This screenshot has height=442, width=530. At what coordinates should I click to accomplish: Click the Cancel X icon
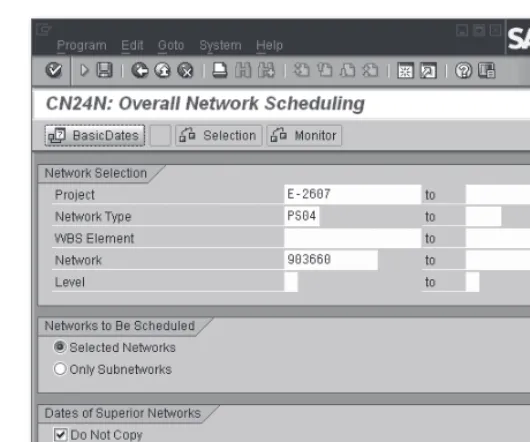pyautogui.click(x=185, y=71)
